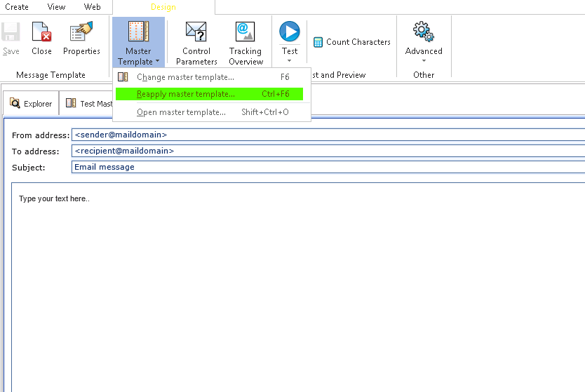This screenshot has height=392, width=585.
Task: Expand the Advanced dropdown arrow
Action: coord(424,60)
